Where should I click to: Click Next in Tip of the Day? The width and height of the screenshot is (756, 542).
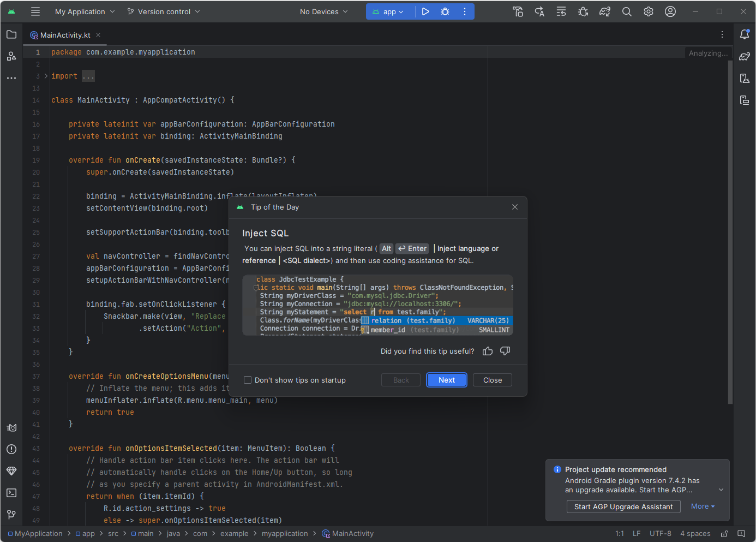[x=446, y=380]
